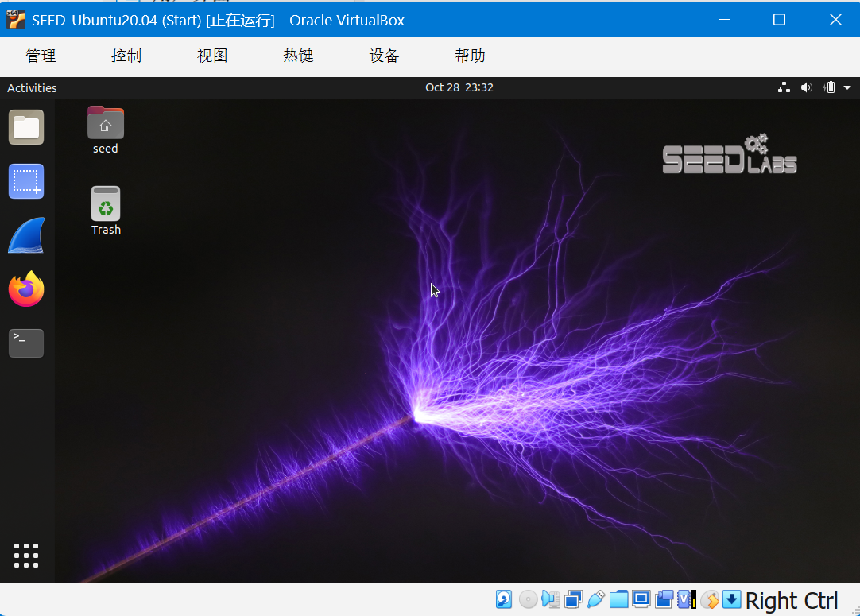Image resolution: width=860 pixels, height=616 pixels.
Task: Open the clock calendar showing Oct 28 23:32
Action: point(459,87)
